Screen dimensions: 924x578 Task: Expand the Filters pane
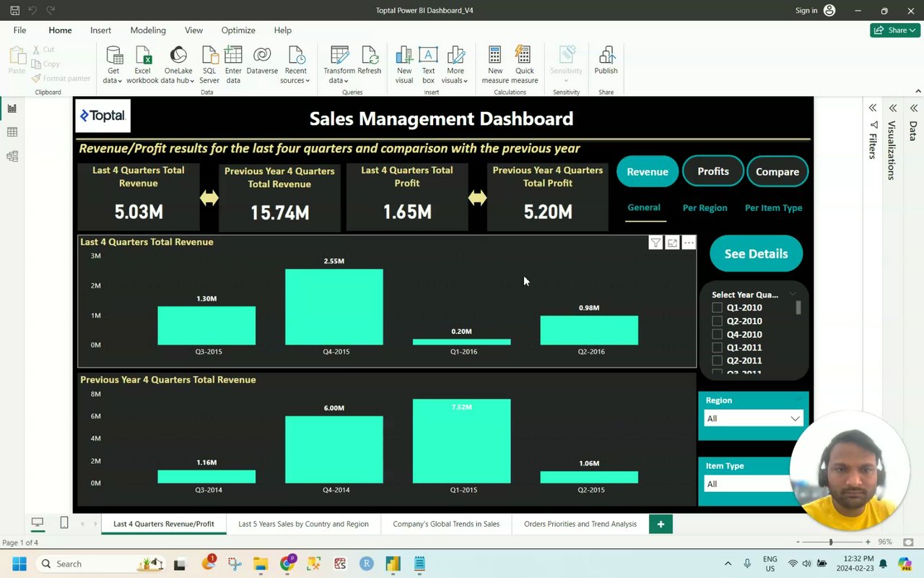873,108
